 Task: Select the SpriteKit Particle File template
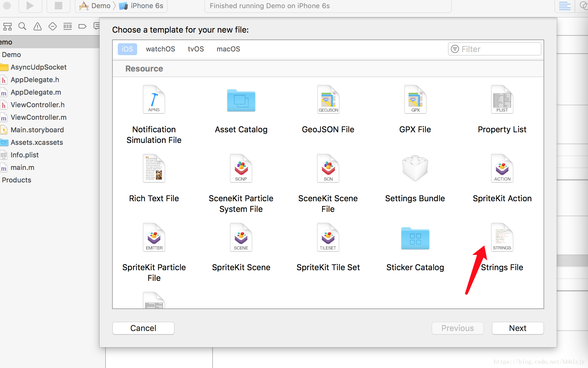point(154,253)
